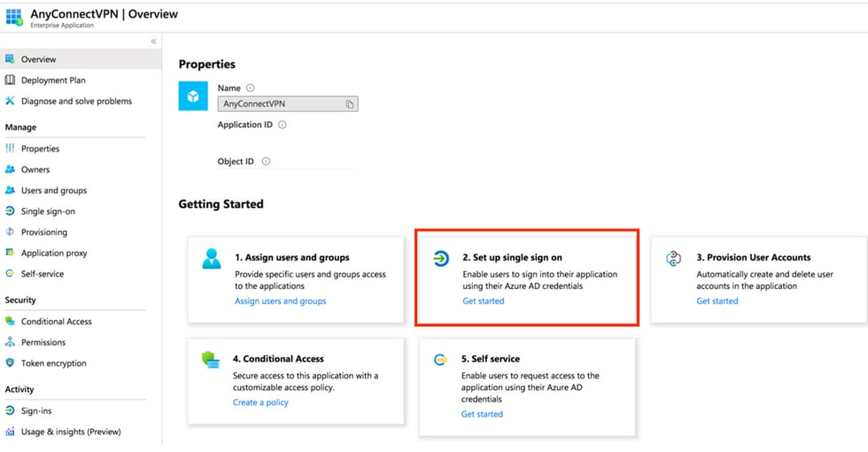
Task: Click the '5. Self service' heading
Action: 491,359
